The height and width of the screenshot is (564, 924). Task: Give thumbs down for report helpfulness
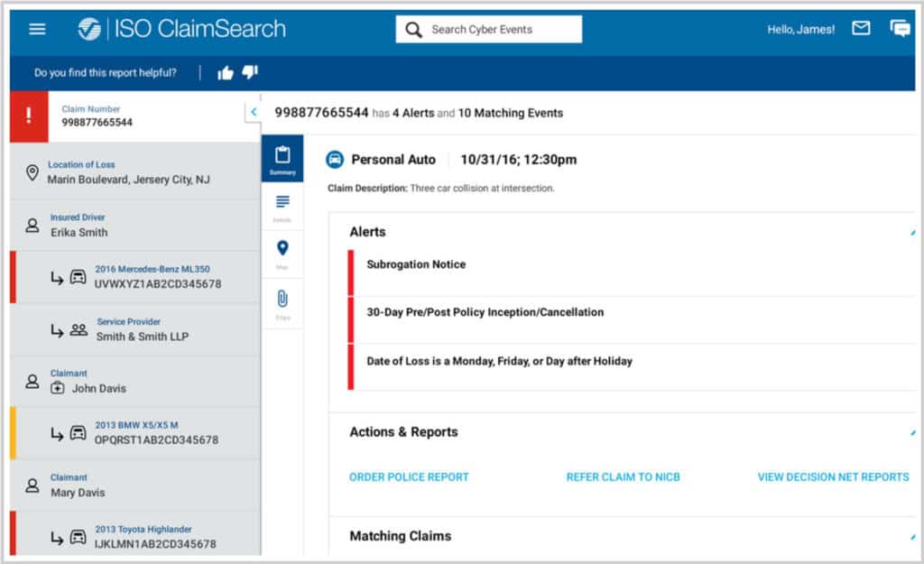[x=250, y=72]
